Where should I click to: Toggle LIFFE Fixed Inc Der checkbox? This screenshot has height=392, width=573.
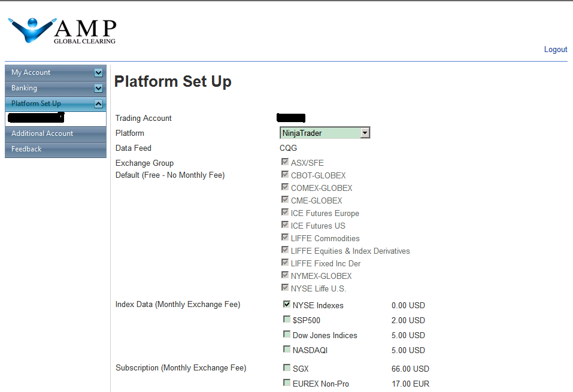(285, 262)
